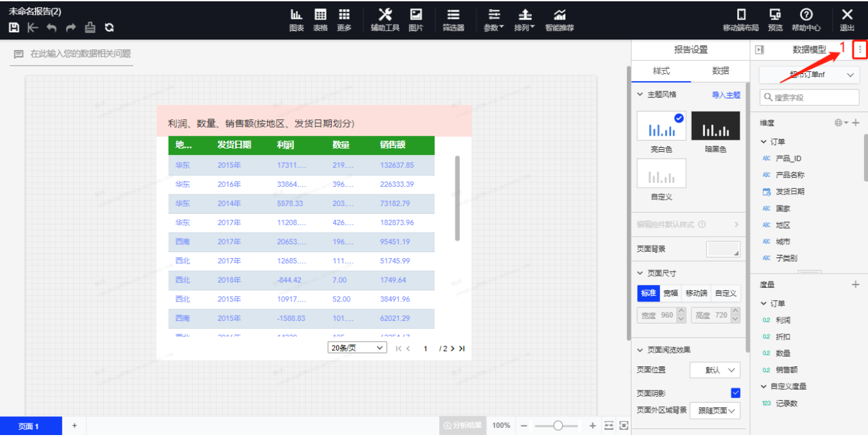The width and height of the screenshot is (868, 437).
Task: Switch to the 数据 tab
Action: [x=720, y=71]
